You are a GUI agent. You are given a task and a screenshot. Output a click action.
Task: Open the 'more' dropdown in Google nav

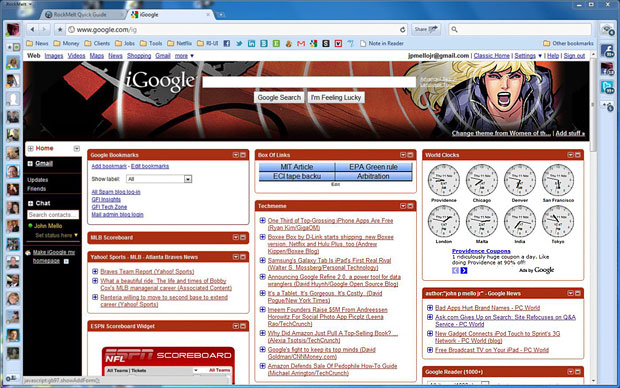coord(184,56)
